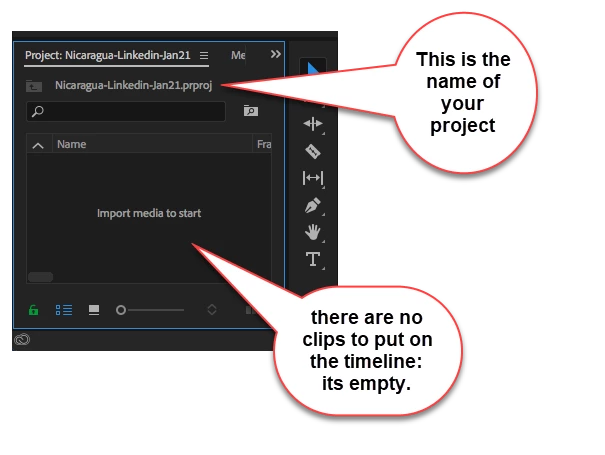Select the Hand tool

coord(313,232)
